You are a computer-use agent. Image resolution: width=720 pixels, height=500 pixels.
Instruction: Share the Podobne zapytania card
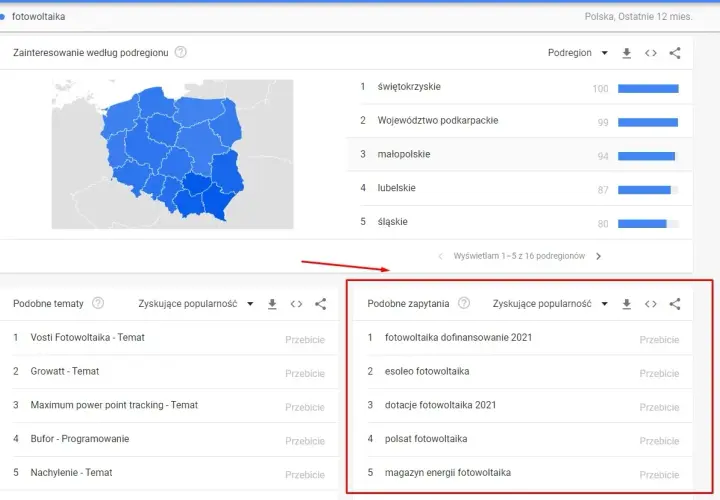coord(675,304)
